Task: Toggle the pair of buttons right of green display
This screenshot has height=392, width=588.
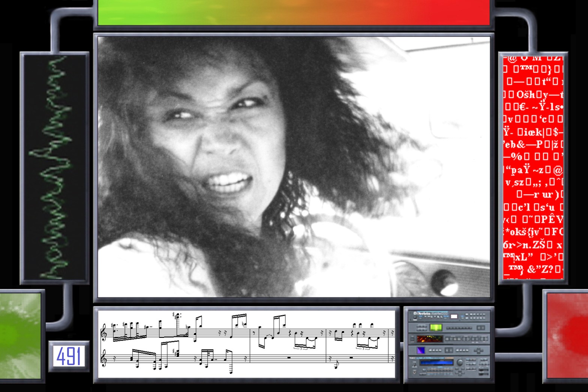Action: pos(480,328)
